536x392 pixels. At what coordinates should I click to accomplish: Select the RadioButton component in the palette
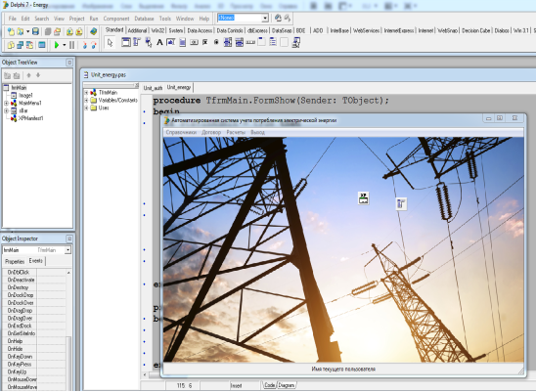click(216, 42)
